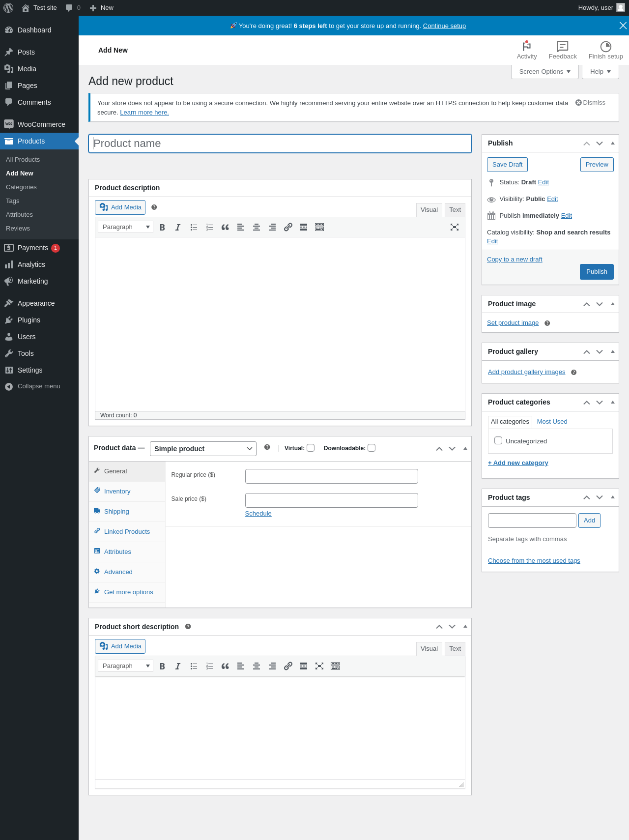This screenshot has height=840, width=629.
Task: Align center in Product description editor
Action: tap(257, 227)
